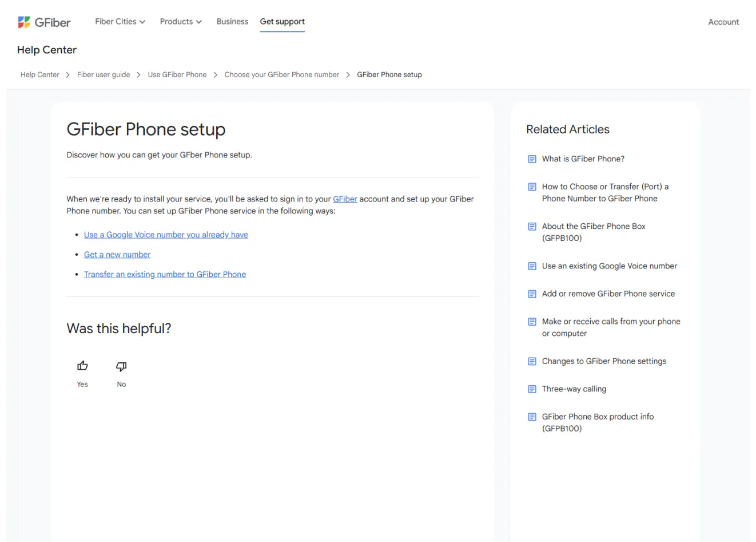
Task: Click article icon beside Three-way calling
Action: click(x=532, y=389)
